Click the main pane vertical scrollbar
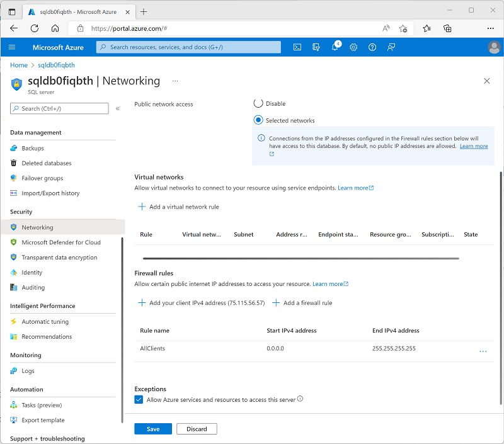The width and height of the screenshot is (504, 444). [x=501, y=288]
